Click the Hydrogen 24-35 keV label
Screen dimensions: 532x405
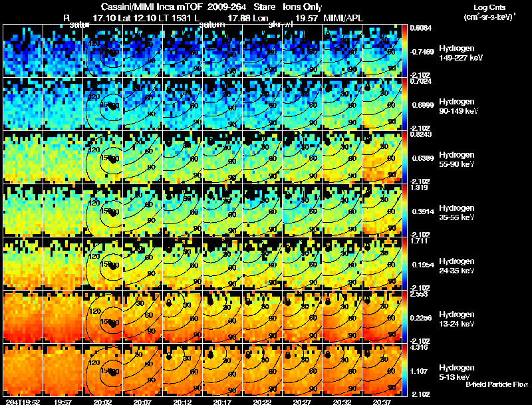click(456, 266)
